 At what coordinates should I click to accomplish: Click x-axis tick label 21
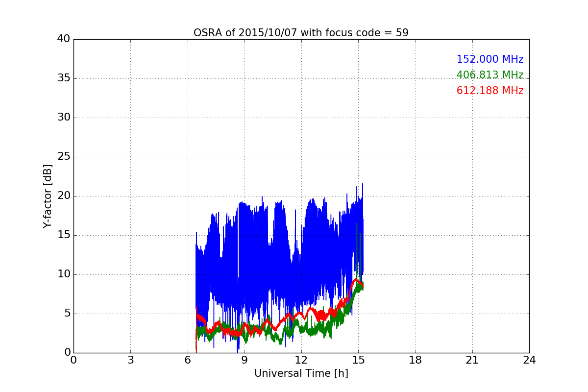click(472, 360)
